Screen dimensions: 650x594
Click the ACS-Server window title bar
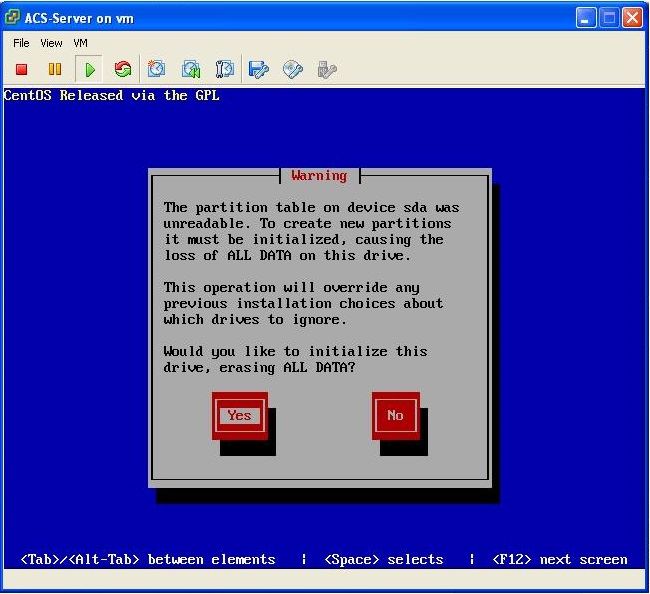[x=300, y=18]
